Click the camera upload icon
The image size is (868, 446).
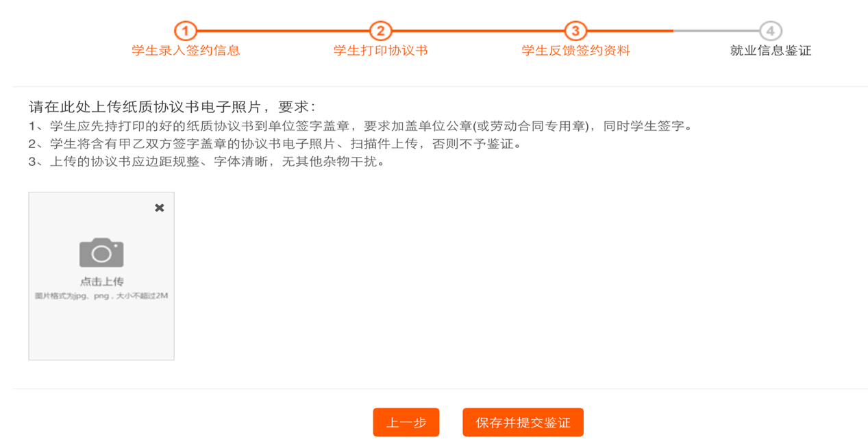tap(101, 253)
